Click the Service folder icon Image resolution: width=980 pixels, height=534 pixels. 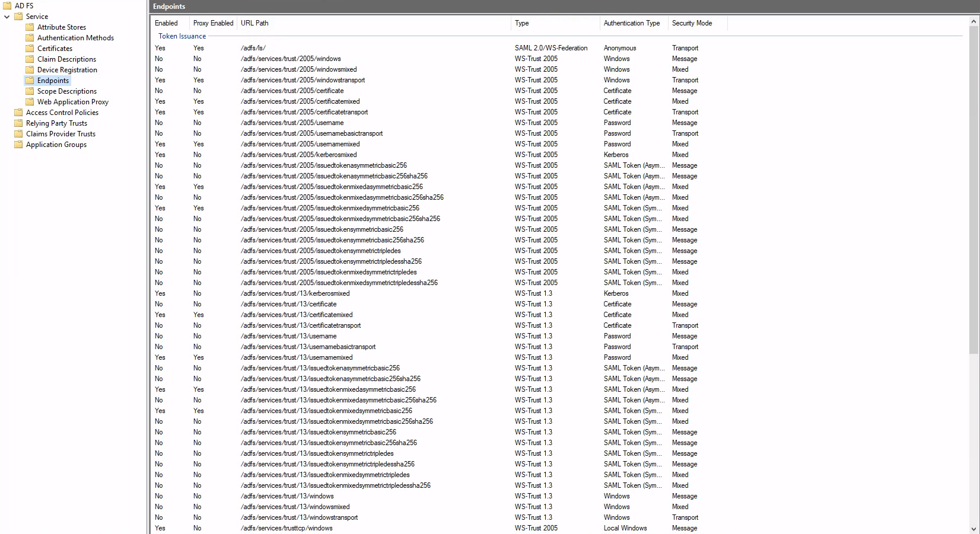tap(18, 16)
